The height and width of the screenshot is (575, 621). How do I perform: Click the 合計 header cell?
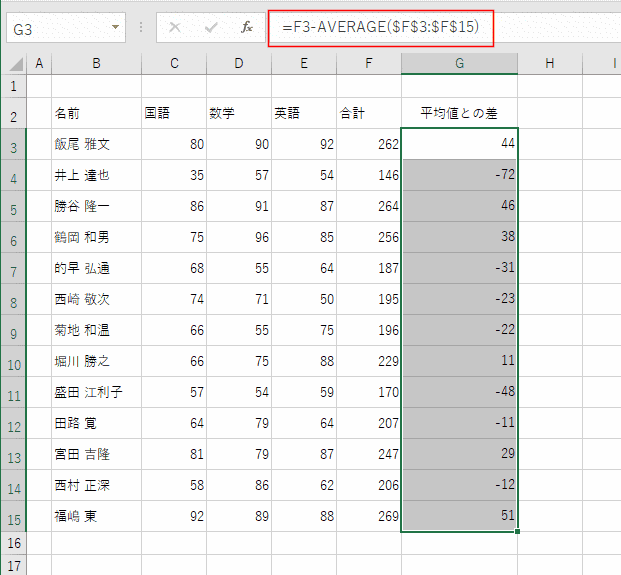[368, 114]
